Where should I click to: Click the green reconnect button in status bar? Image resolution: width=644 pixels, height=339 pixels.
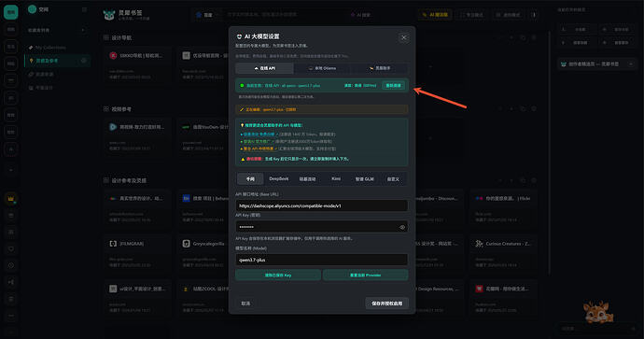click(x=394, y=86)
